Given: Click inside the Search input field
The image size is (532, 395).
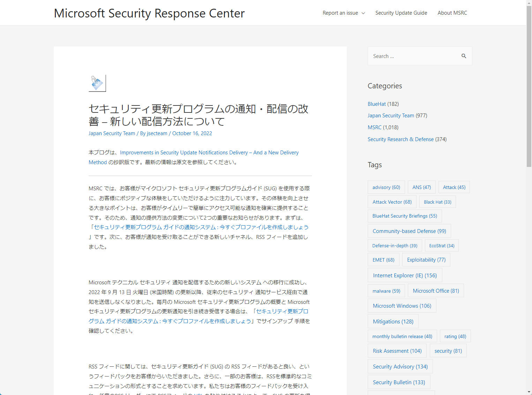Looking at the screenshot, I should point(412,56).
